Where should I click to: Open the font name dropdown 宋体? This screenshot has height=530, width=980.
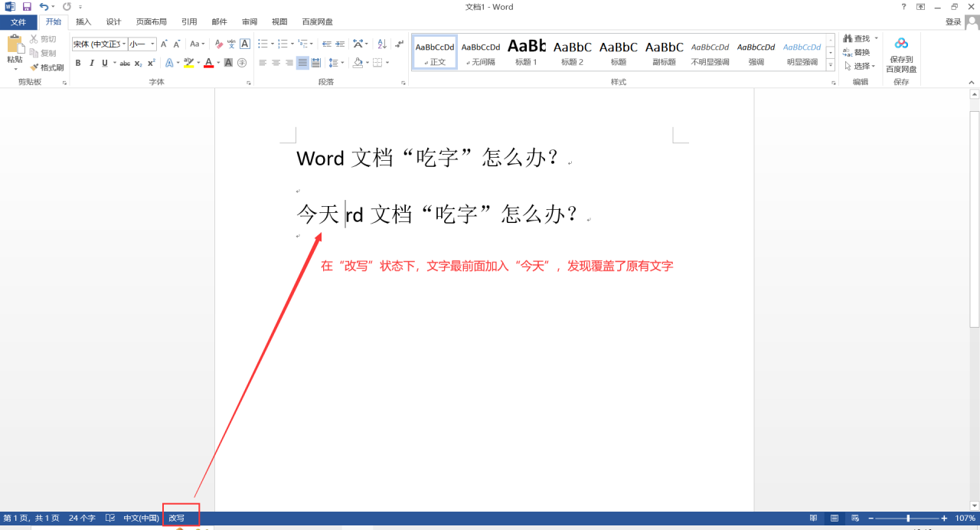[123, 44]
